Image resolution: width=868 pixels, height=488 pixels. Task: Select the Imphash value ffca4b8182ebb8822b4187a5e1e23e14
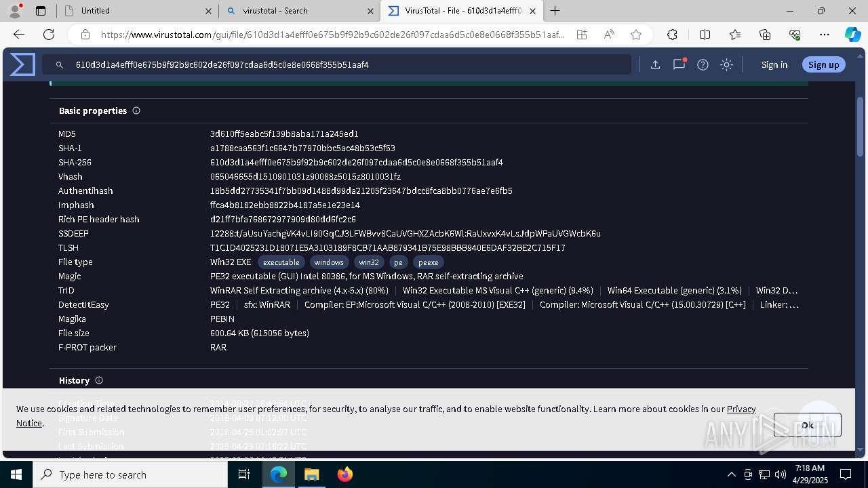285,205
